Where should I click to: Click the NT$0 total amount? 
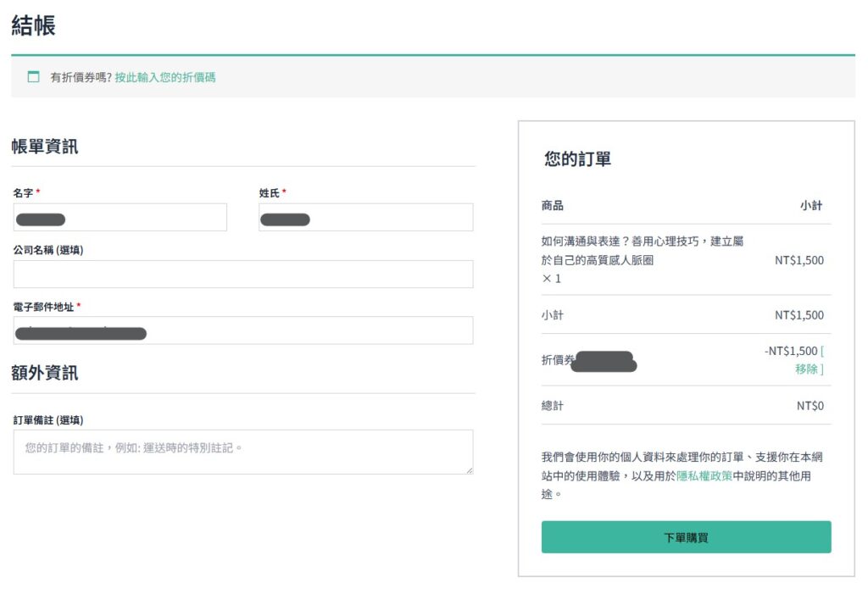tap(810, 406)
